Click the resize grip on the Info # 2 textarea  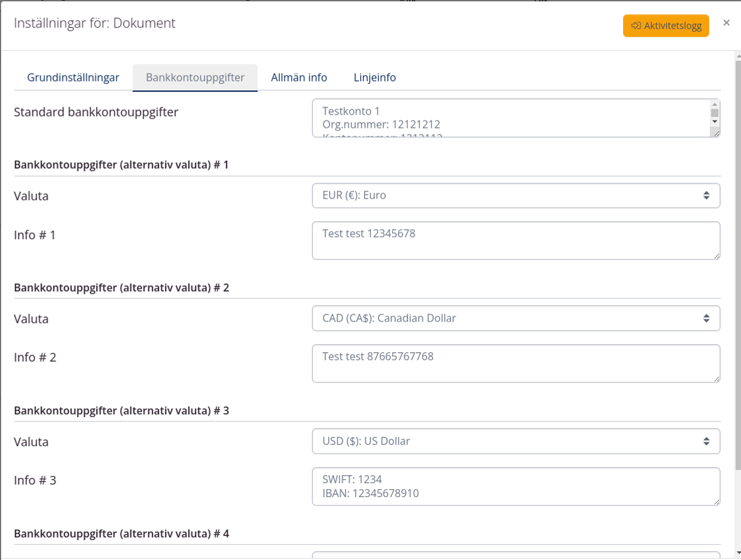(716, 378)
